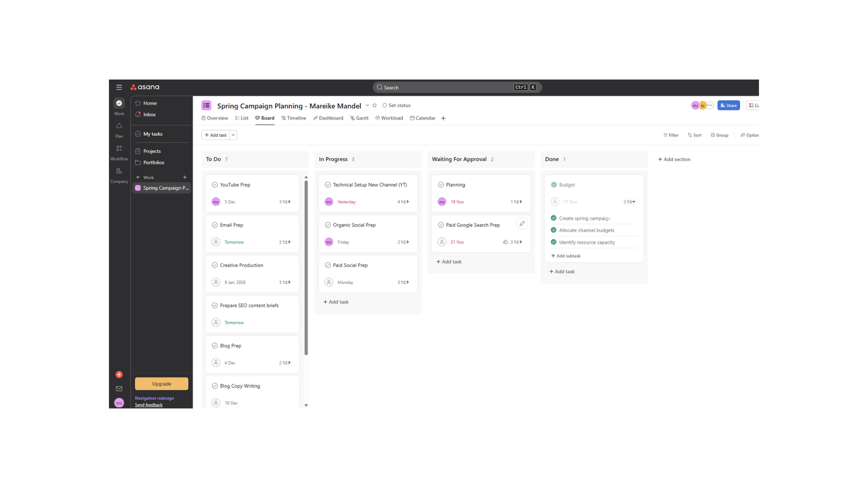Viewport: 868px width, 488px height.
Task: Mark Organic Social Prep complete
Action: click(x=328, y=225)
